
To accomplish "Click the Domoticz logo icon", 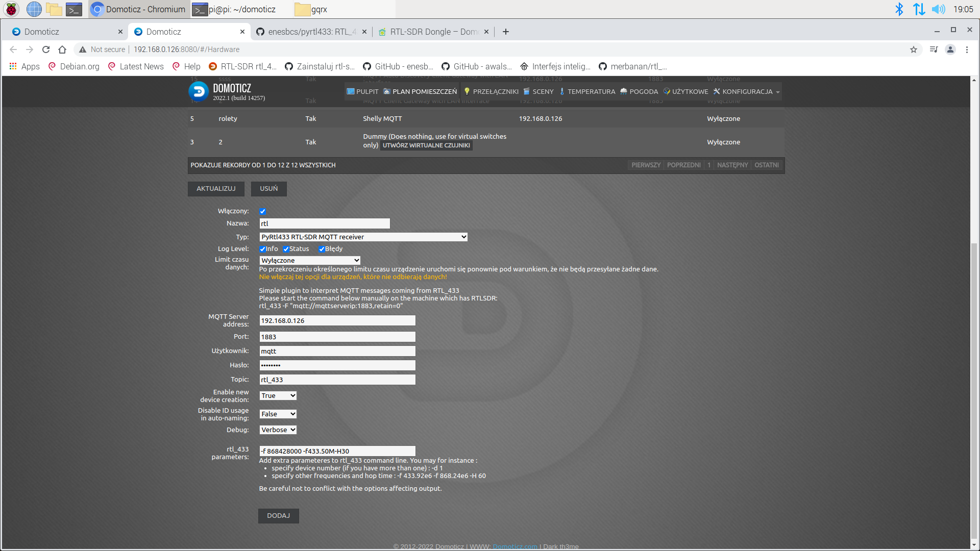I will tap(199, 91).
